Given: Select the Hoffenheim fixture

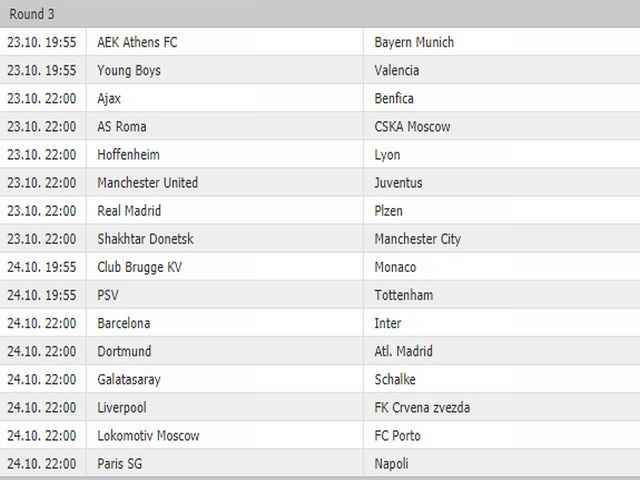Looking at the screenshot, I should (x=320, y=155).
